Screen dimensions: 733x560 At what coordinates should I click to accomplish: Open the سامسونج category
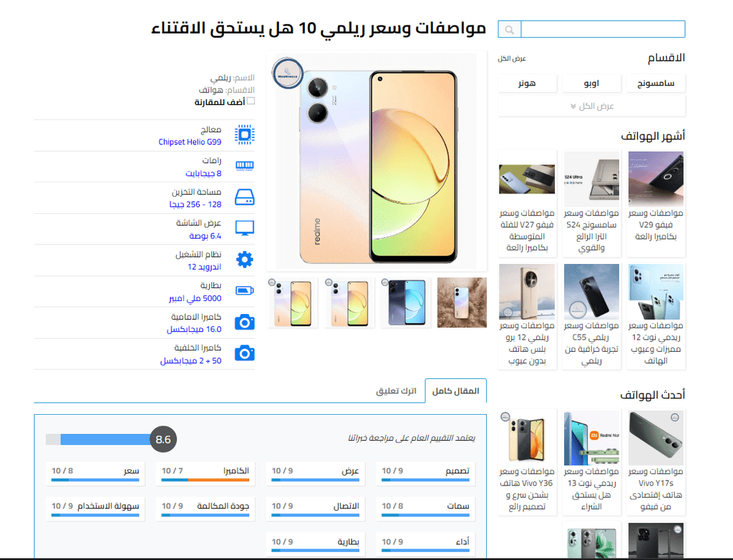[656, 83]
